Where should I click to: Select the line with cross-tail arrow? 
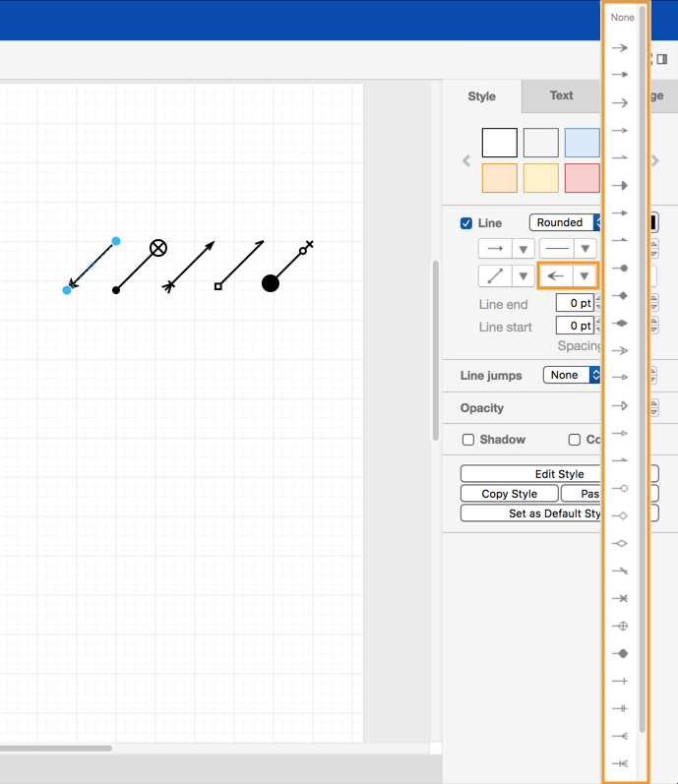click(x=189, y=267)
